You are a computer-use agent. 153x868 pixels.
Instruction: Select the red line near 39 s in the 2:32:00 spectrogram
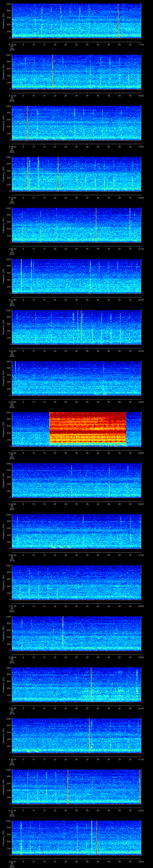pos(97,837)
